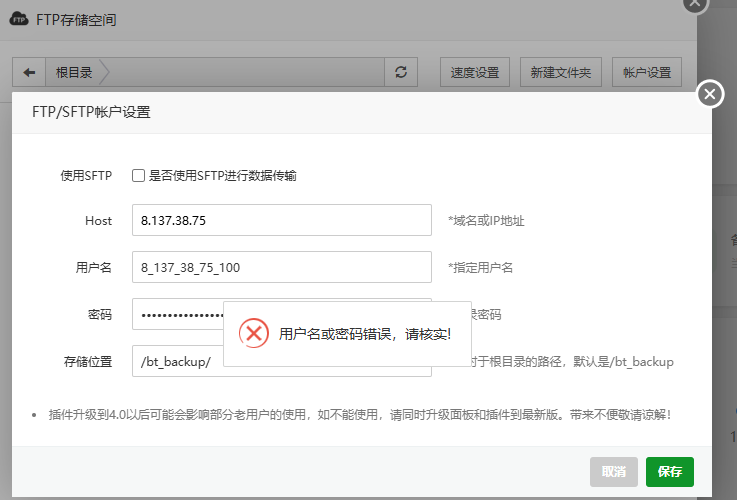Click the 是否使用SFTP进行数据传输 label
The height and width of the screenshot is (500, 737).
pos(222,176)
